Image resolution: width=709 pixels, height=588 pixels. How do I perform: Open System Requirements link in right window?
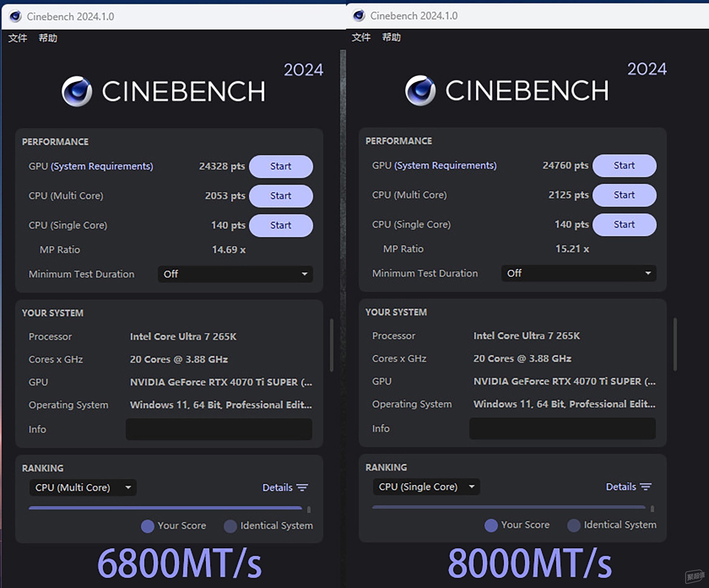[x=446, y=166]
